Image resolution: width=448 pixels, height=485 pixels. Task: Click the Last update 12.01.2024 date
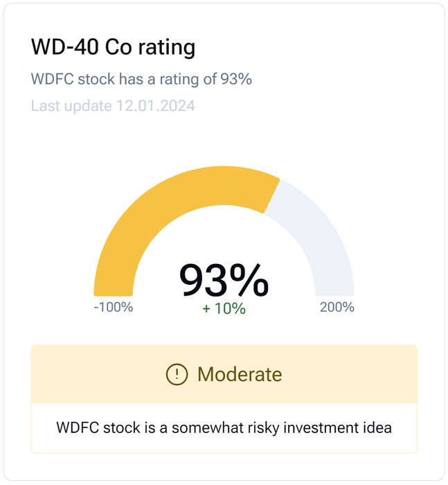113,106
